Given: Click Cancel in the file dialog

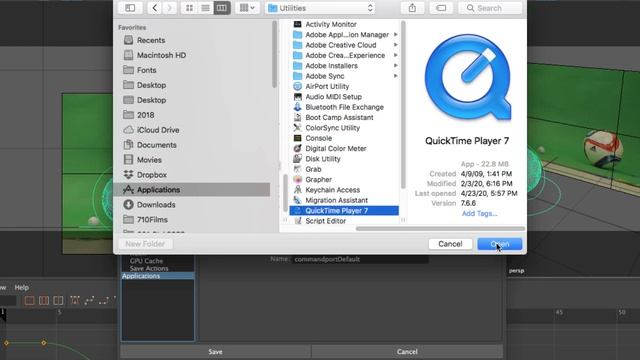Looking at the screenshot, I should click(x=450, y=244).
